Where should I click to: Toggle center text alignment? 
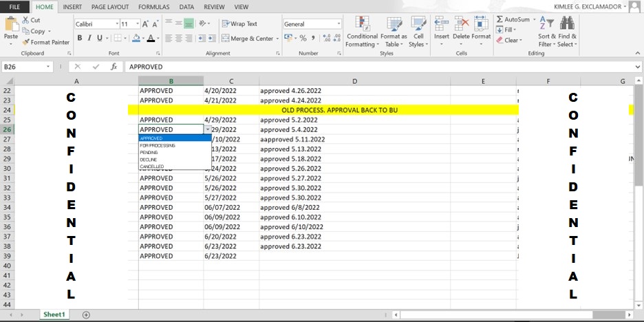pyautogui.click(x=179, y=39)
